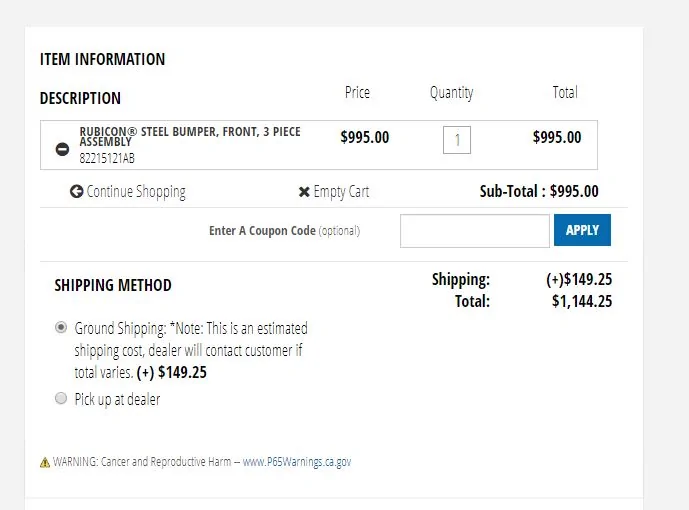Open the www.P65Warnings.ca.gov link
The image size is (689, 510).
tap(297, 462)
